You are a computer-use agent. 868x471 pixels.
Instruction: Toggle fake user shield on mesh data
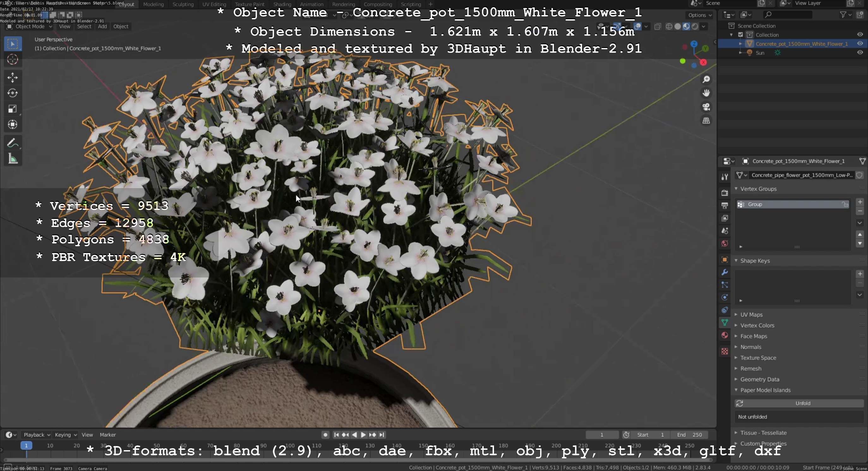859,175
